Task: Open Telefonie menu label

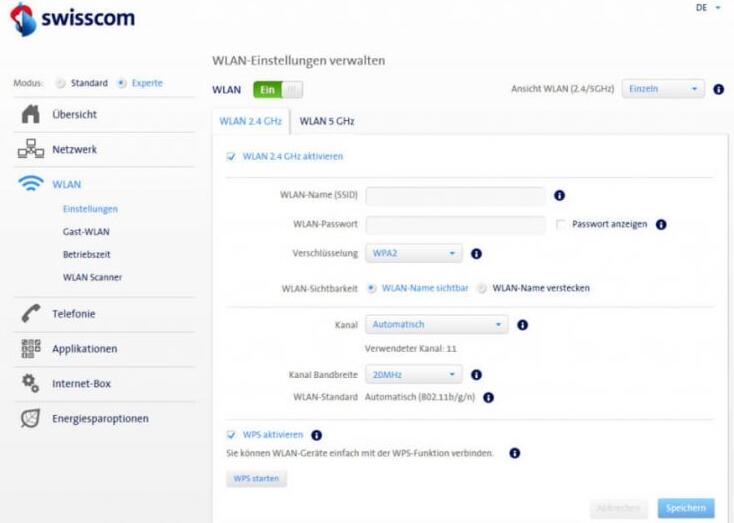Action: [x=73, y=314]
